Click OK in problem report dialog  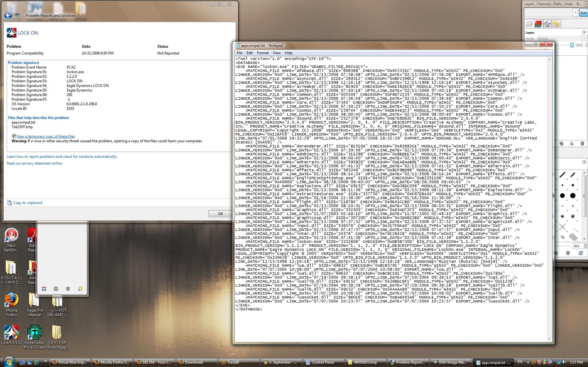point(220,214)
